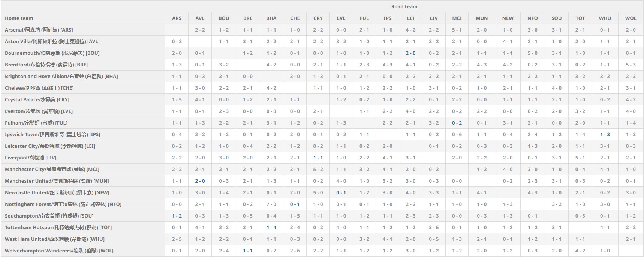Click the Aston Villa [AVL] row label
The image size is (644, 257).
(52, 41)
